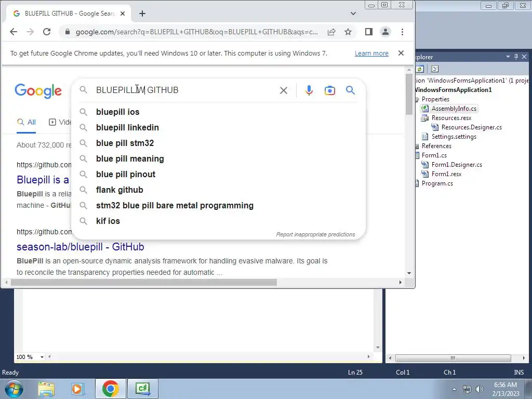
Task: Go forward in Chrome history
Action: click(x=30, y=32)
